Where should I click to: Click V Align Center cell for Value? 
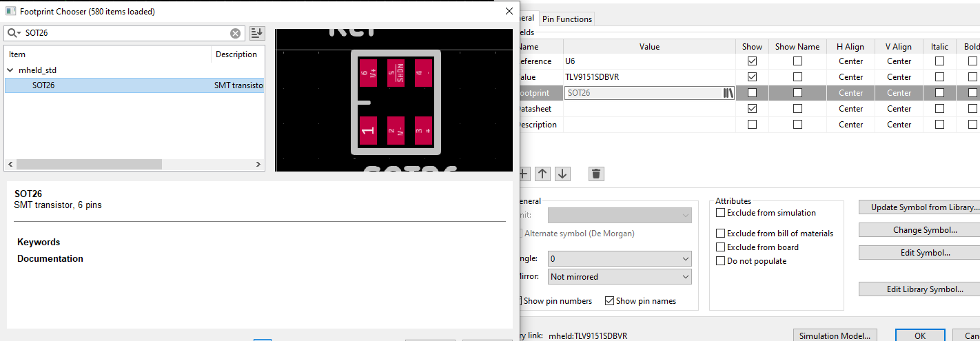(x=899, y=77)
